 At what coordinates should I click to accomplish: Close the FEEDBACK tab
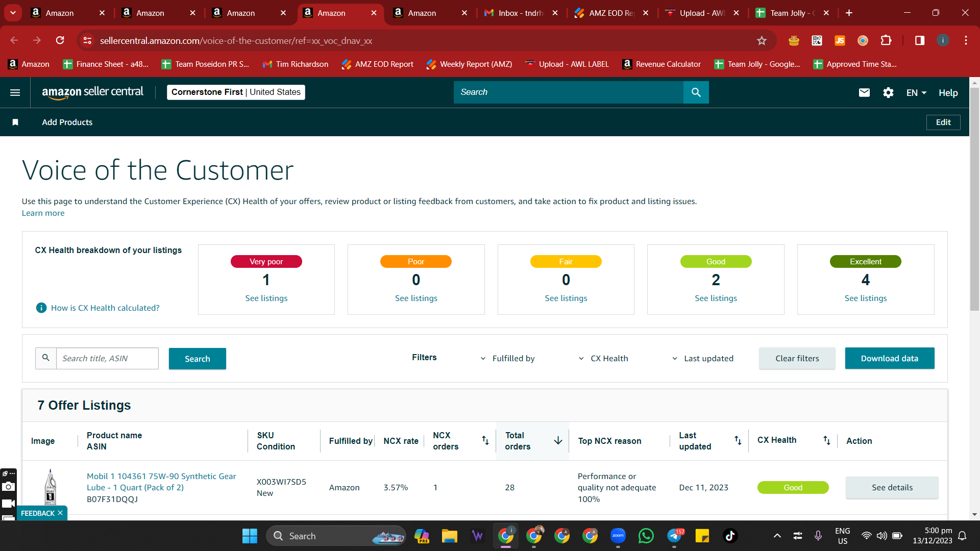pyautogui.click(x=60, y=513)
